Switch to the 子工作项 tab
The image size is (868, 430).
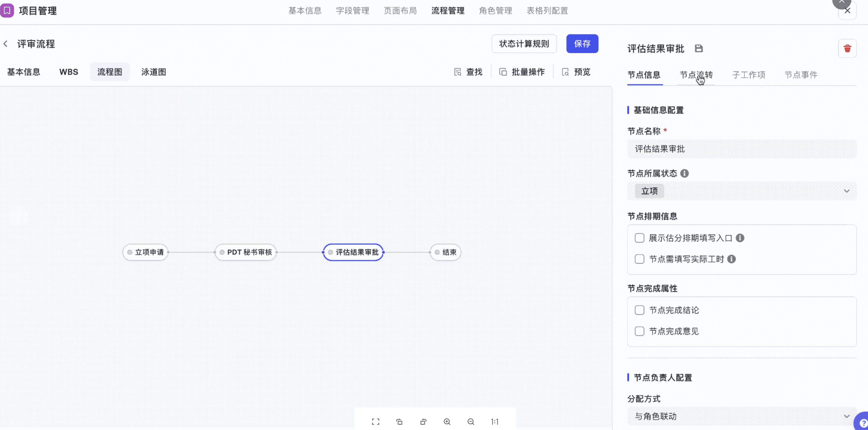[749, 75]
